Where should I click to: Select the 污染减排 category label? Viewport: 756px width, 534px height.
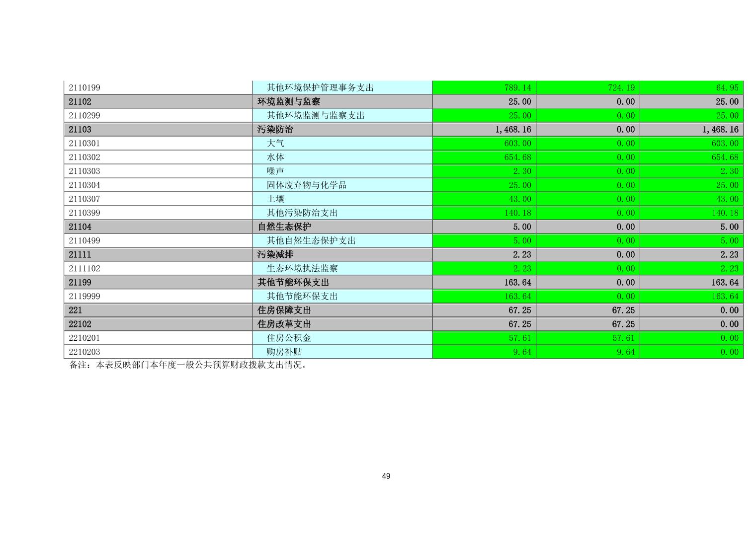coord(275,255)
